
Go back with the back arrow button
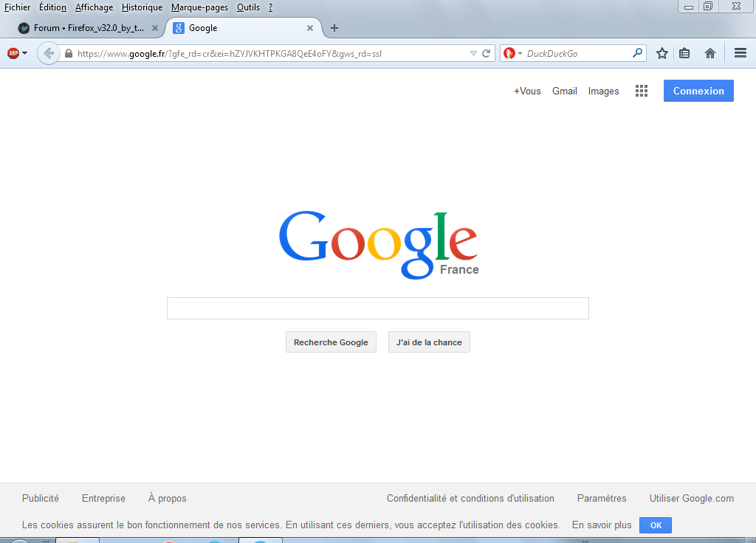[48, 53]
